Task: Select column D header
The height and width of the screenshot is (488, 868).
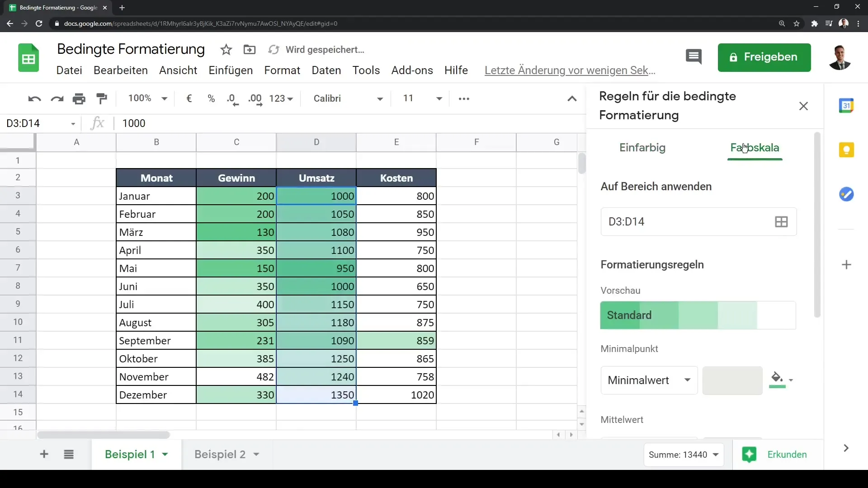Action: click(x=316, y=142)
